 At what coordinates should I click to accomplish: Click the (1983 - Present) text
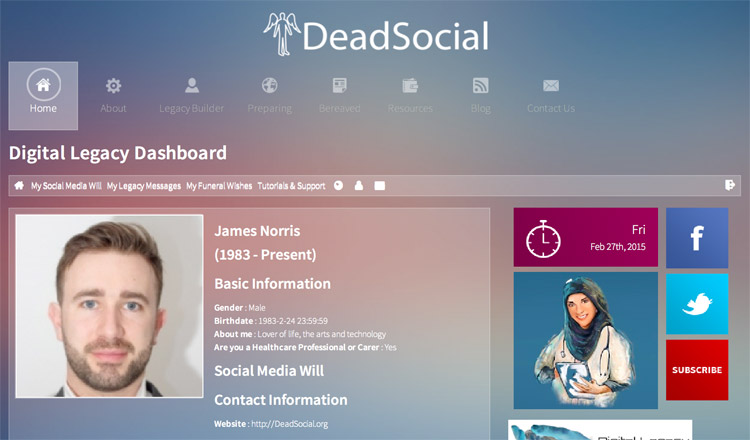pos(265,254)
